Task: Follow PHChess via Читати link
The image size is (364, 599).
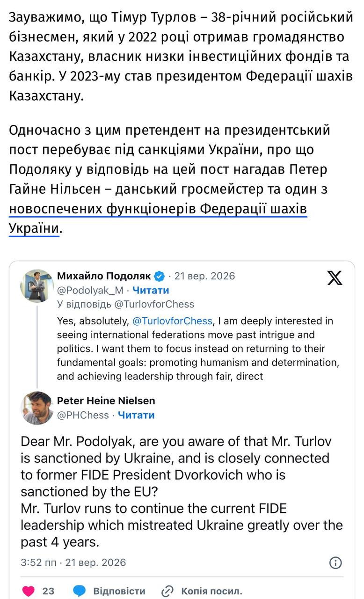Action: click(x=136, y=415)
